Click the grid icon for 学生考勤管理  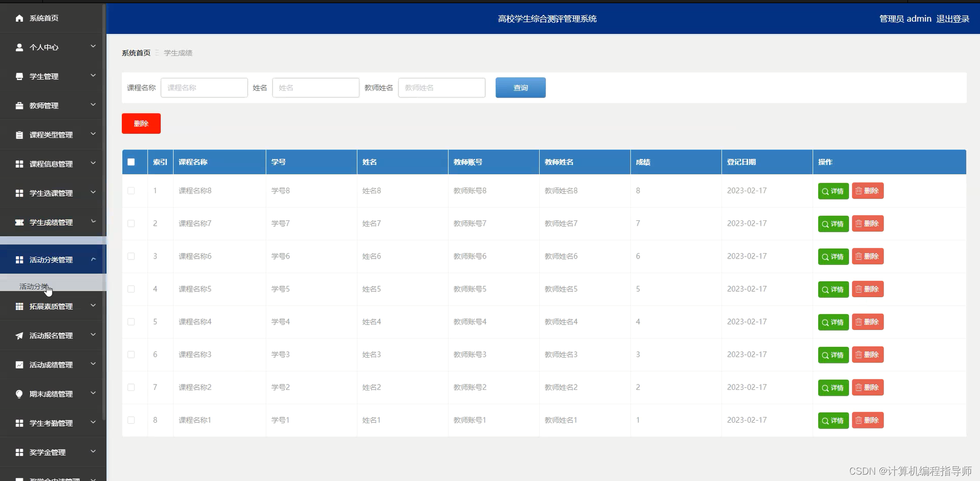pos(20,423)
